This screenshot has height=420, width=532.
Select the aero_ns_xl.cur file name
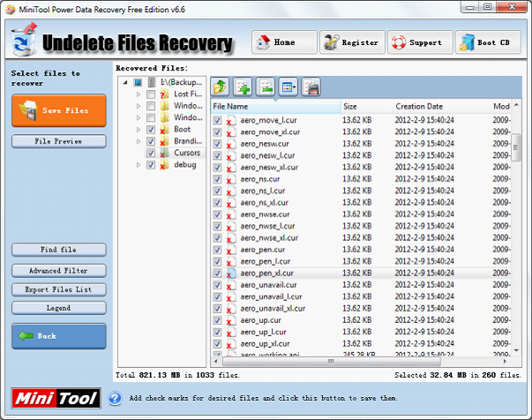[x=265, y=203]
